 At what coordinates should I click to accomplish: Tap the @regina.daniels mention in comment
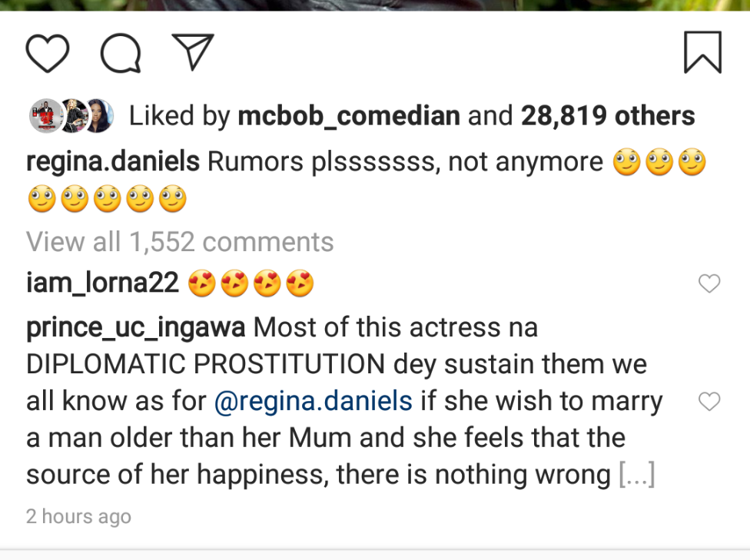[x=314, y=402]
